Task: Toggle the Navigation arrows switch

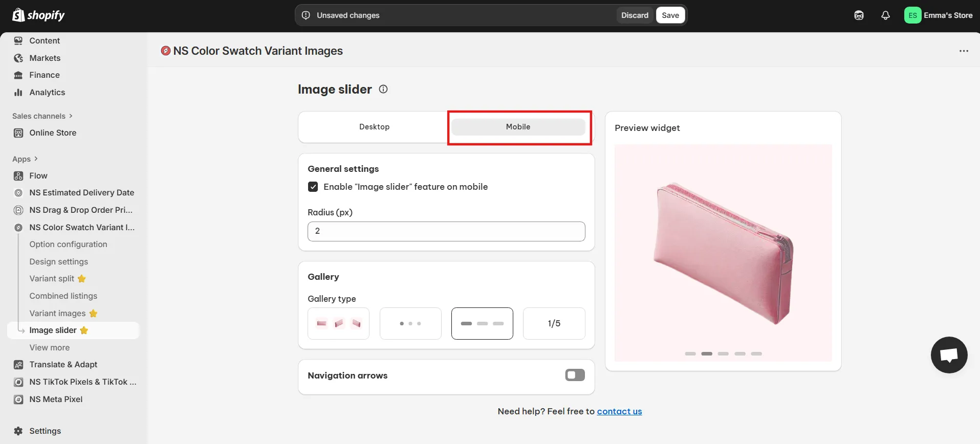Action: click(575, 375)
